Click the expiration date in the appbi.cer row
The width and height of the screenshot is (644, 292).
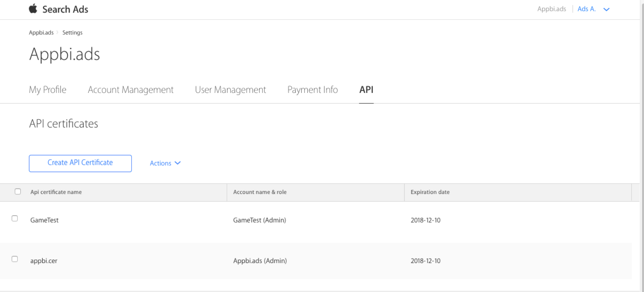(x=426, y=261)
